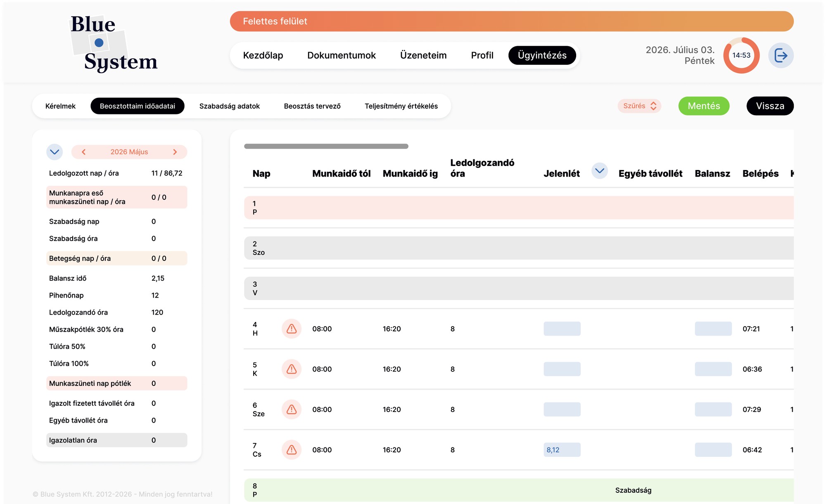The width and height of the screenshot is (826, 504).
Task: Click the Vissza button
Action: pyautogui.click(x=770, y=106)
